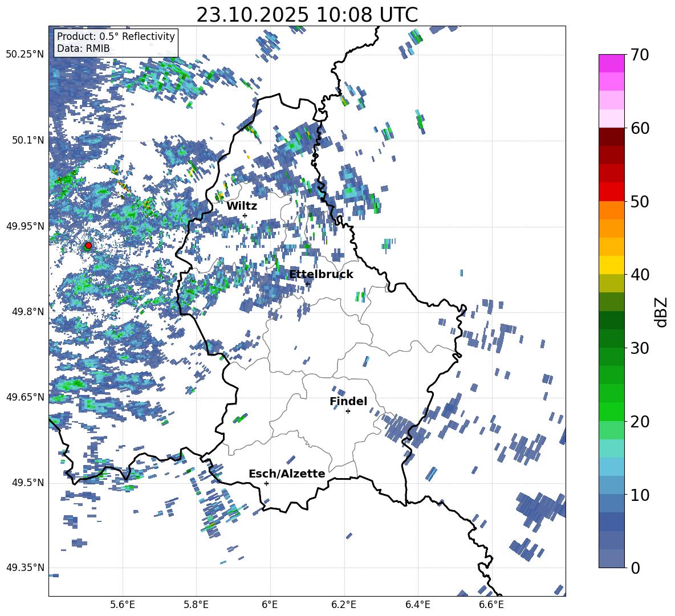Click the 6.4°E longitude label
Viewport: 675px width, 616px height.
coord(417,605)
